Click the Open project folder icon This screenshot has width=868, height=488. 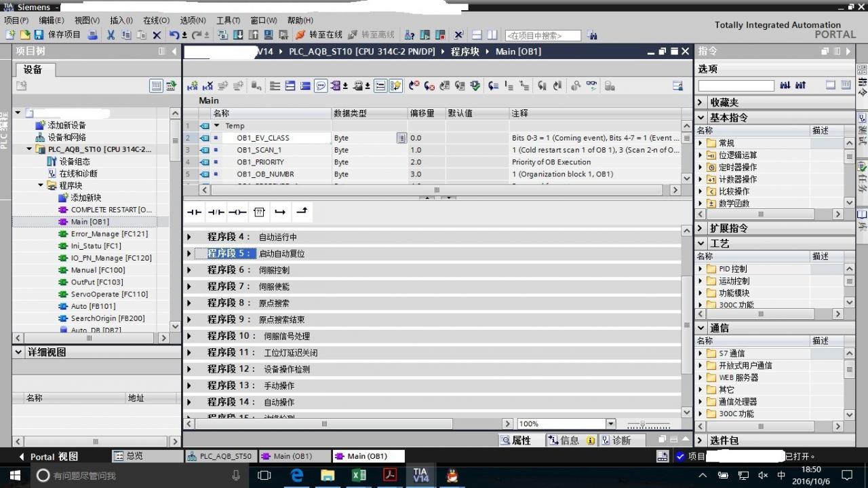pyautogui.click(x=25, y=35)
